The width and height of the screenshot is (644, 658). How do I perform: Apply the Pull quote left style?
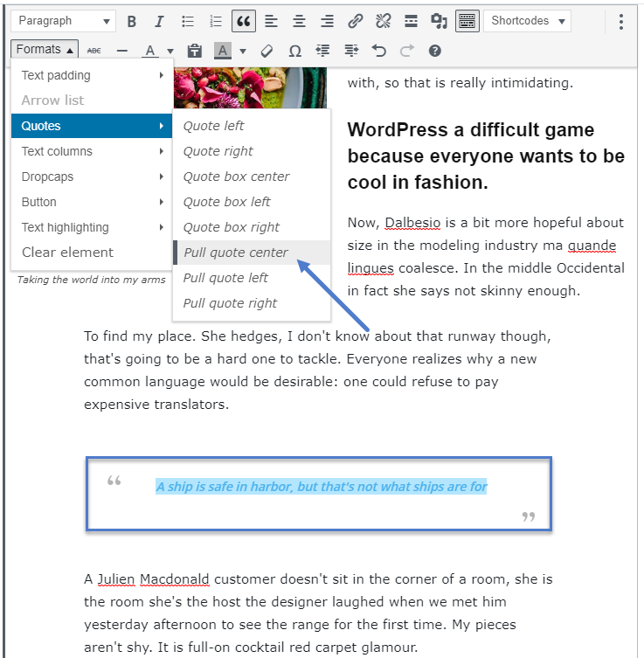coord(252,278)
